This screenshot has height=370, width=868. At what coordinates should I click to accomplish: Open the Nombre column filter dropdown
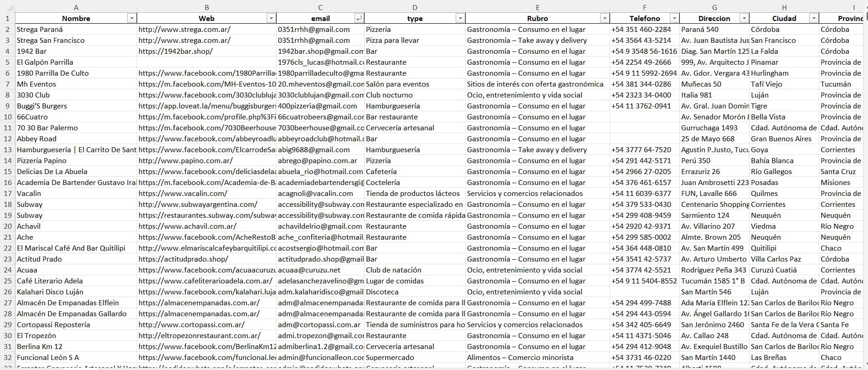132,18
